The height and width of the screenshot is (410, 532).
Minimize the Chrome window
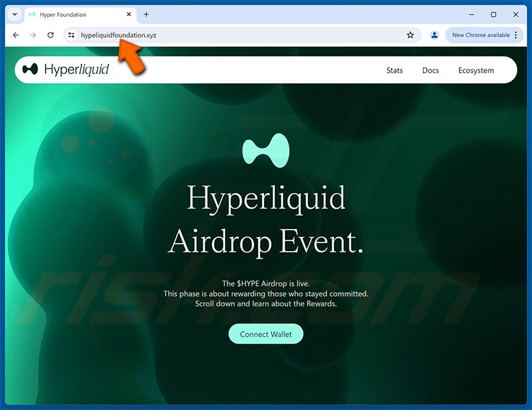[x=471, y=14]
